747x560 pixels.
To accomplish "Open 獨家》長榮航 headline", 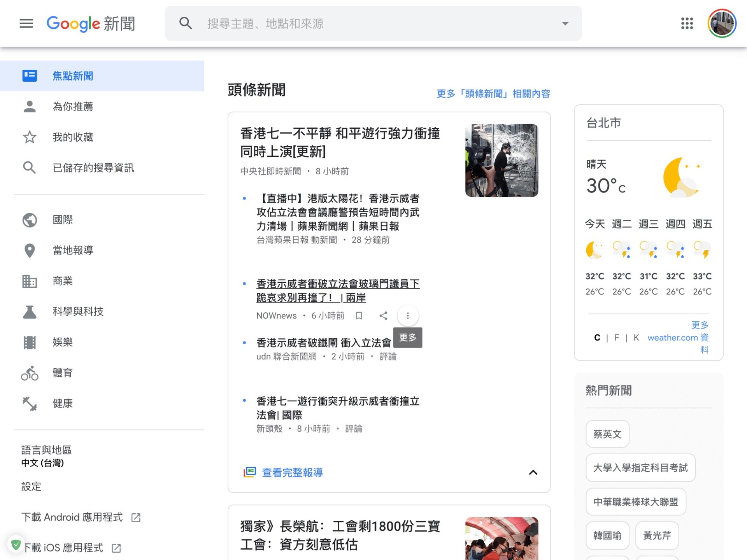I will coord(340,535).
